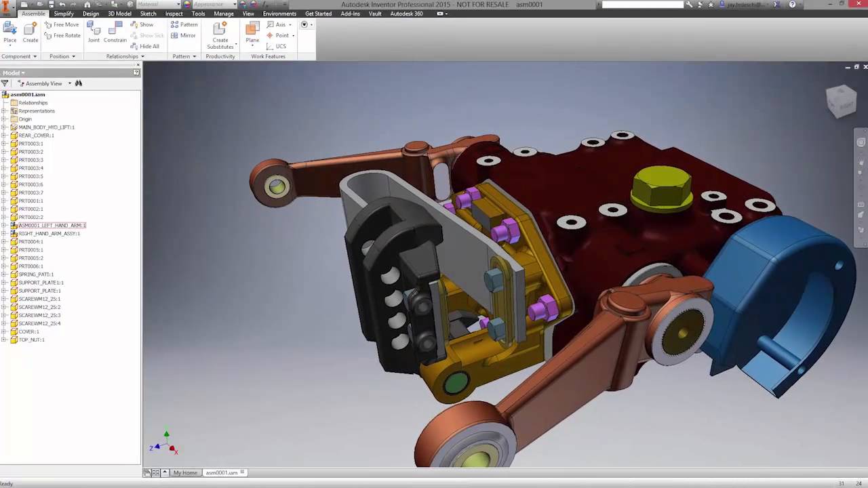
Task: Open the Inspect ribbon tab
Action: click(174, 14)
